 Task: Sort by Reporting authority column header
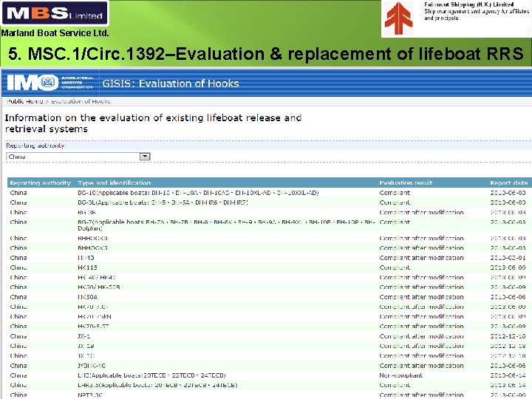tap(40, 183)
